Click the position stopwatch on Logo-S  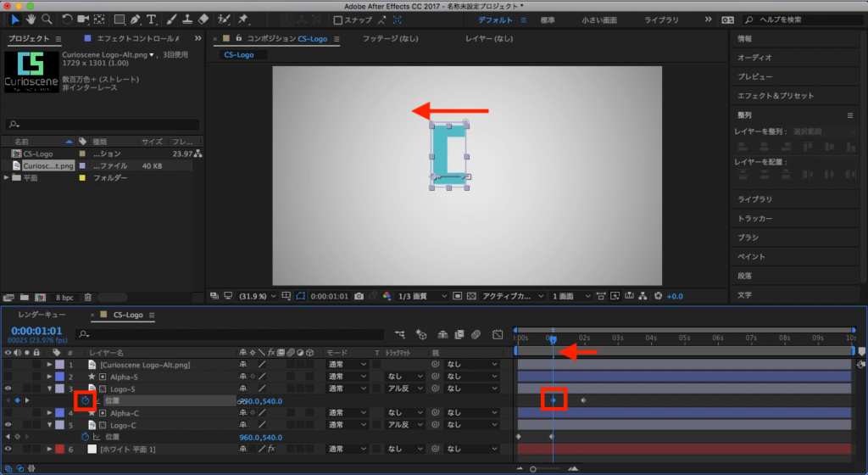pos(86,400)
